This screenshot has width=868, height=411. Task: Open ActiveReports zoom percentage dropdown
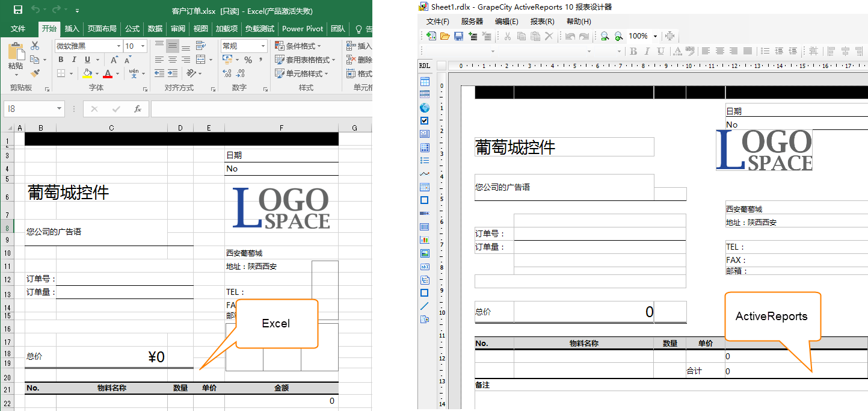pos(655,36)
